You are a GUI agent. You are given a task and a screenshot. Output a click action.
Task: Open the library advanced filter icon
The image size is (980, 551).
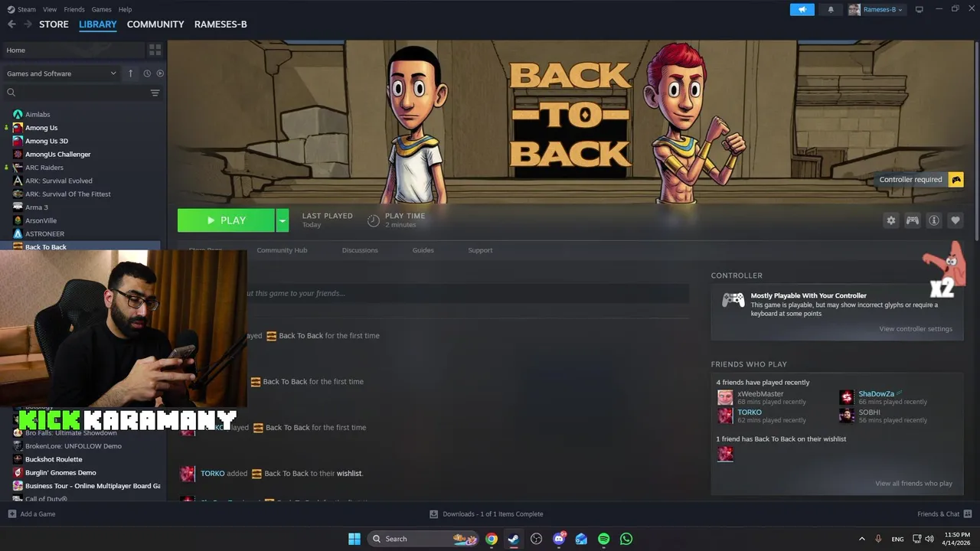point(155,93)
